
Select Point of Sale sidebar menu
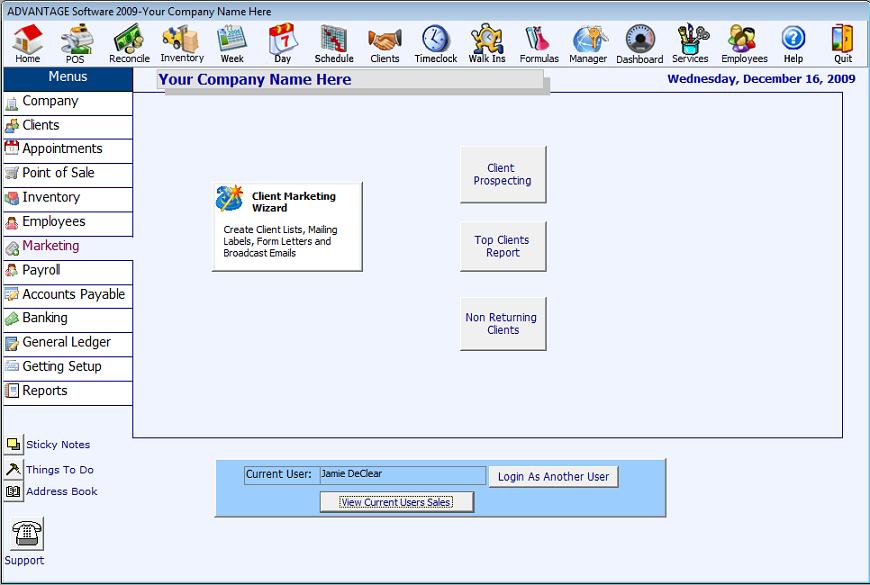click(68, 175)
